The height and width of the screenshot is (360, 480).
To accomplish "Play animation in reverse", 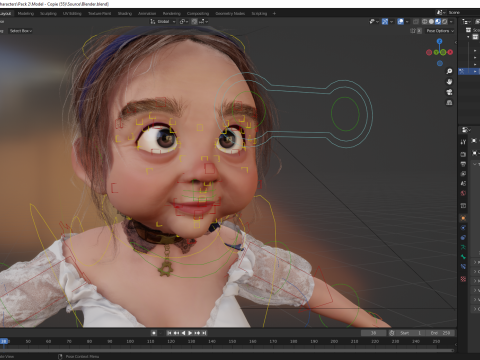I will pos(183,333).
